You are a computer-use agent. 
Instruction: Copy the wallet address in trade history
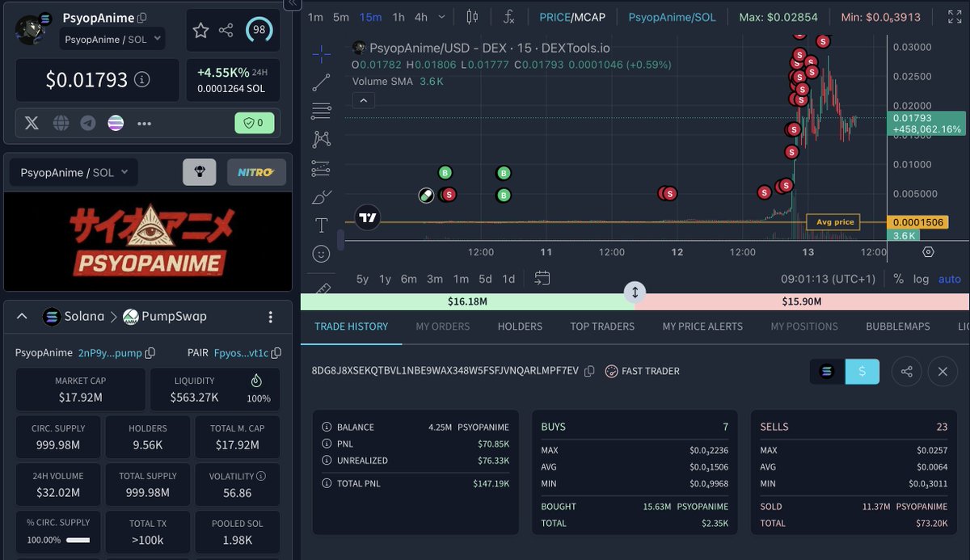click(x=589, y=371)
